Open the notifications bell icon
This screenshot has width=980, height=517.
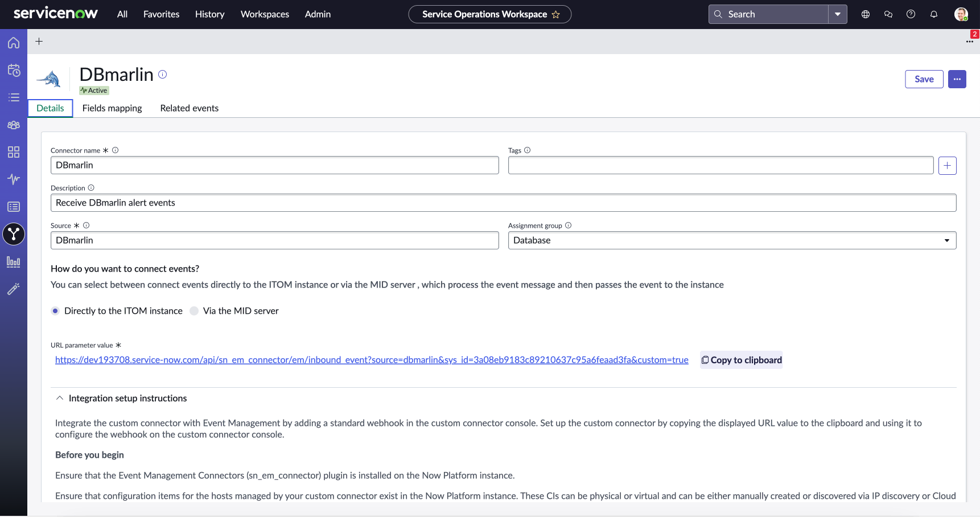tap(933, 14)
